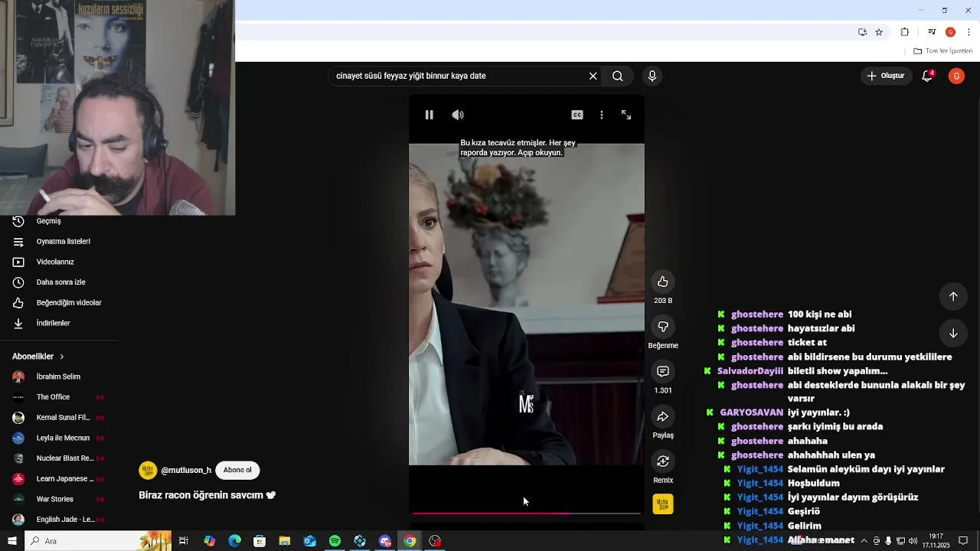
Task: Pause the playing Shorts video
Action: 429,115
